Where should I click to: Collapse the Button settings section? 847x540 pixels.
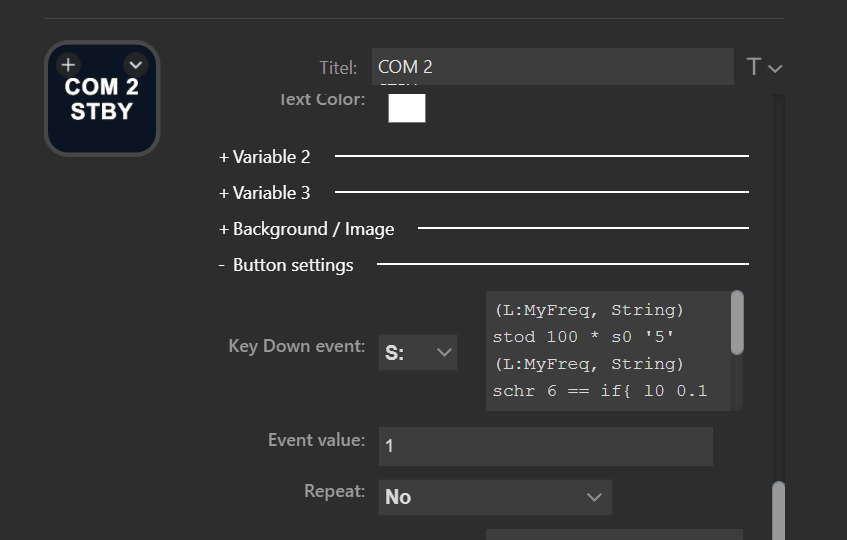(286, 265)
